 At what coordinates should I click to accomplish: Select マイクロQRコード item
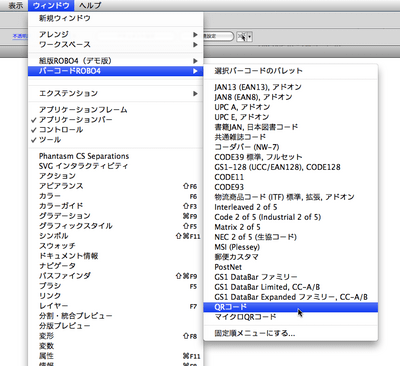point(291,317)
